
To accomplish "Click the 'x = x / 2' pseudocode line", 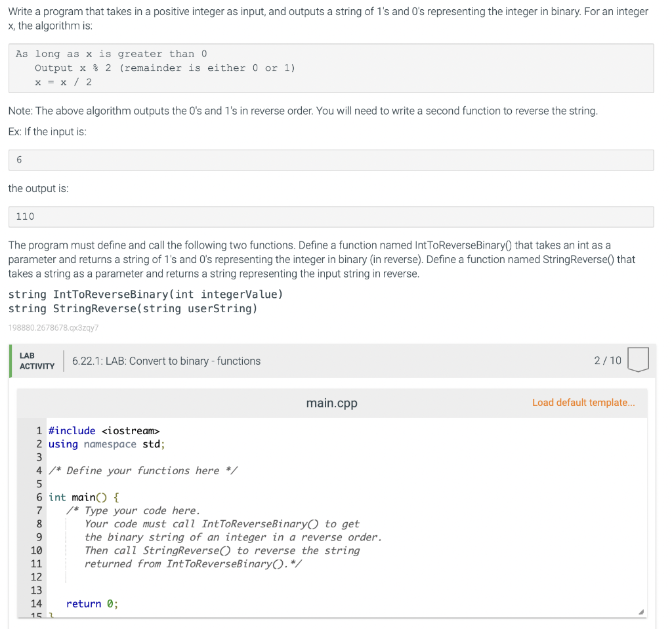I will point(64,82).
